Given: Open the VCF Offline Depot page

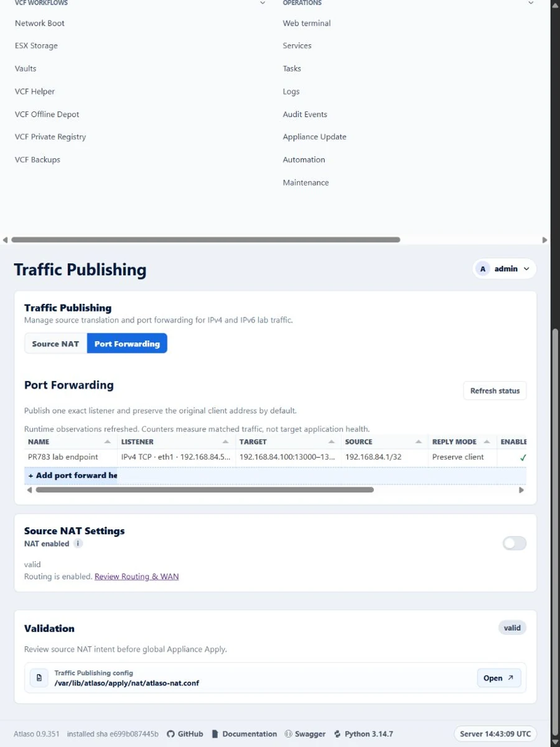Looking at the screenshot, I should pyautogui.click(x=47, y=115).
